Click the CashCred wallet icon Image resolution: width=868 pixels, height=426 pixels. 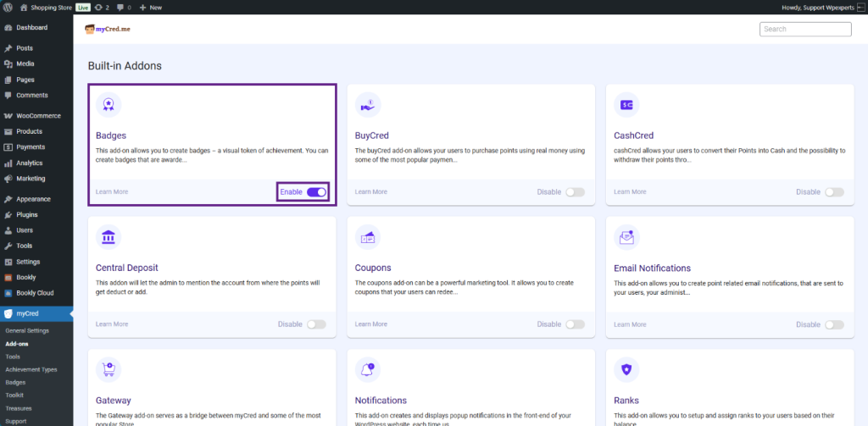coord(626,104)
